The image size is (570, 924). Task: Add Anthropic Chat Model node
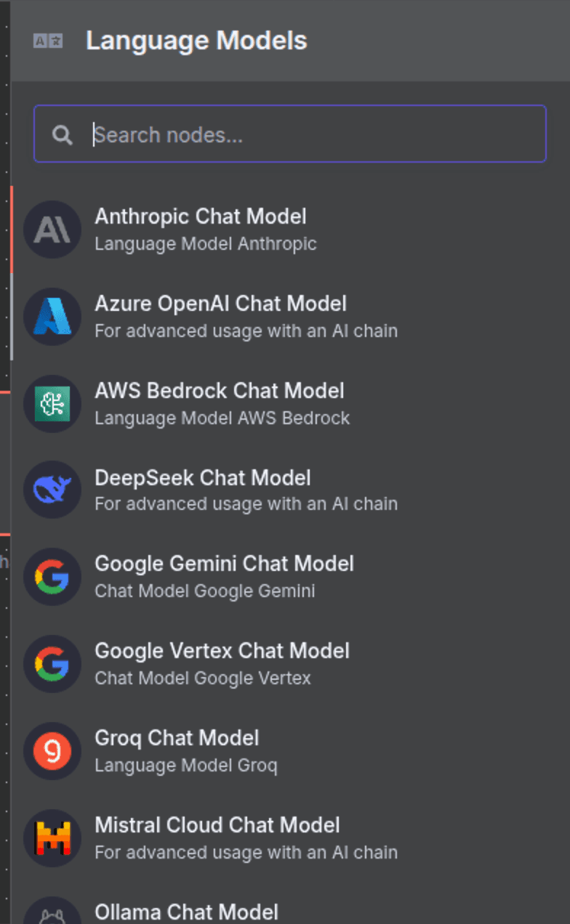291,230
